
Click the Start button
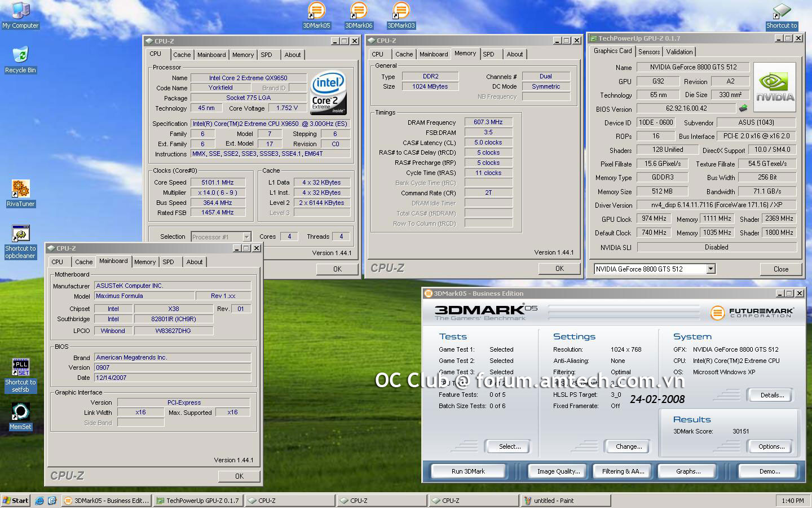tap(16, 500)
